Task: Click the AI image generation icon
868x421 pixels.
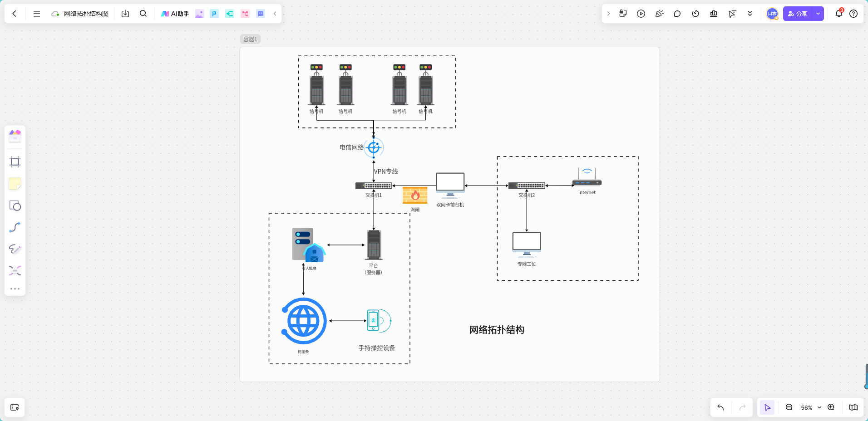Action: click(199, 14)
